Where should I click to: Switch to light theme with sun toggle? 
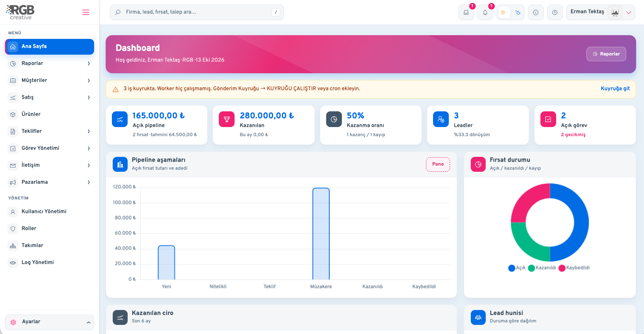pyautogui.click(x=503, y=12)
